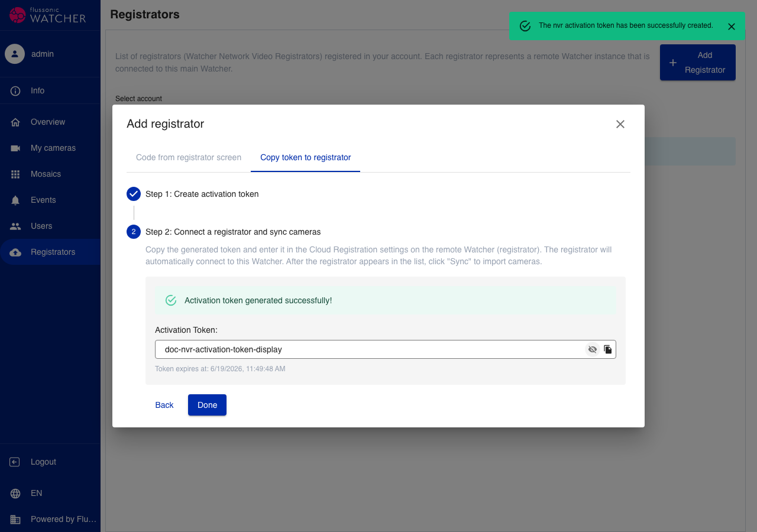Click the Add registrator dialog title
The image size is (757, 532).
click(166, 124)
